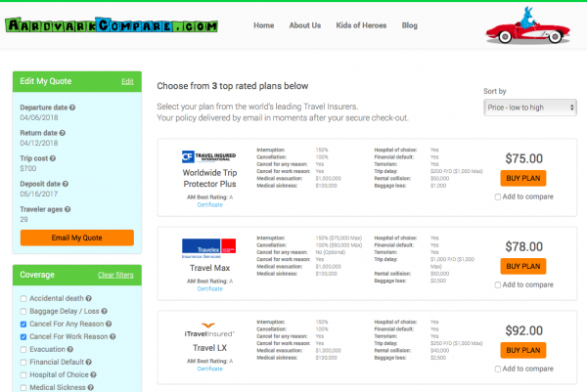Open Certificate for Worldwide Trip Protector Plus
Viewport: 587px width, 392px height.
pyautogui.click(x=209, y=205)
